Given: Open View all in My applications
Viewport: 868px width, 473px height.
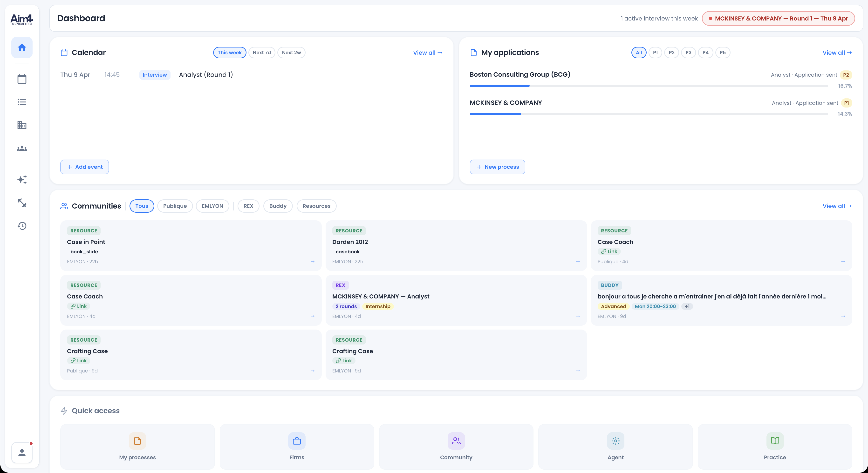Looking at the screenshot, I should coord(837,53).
